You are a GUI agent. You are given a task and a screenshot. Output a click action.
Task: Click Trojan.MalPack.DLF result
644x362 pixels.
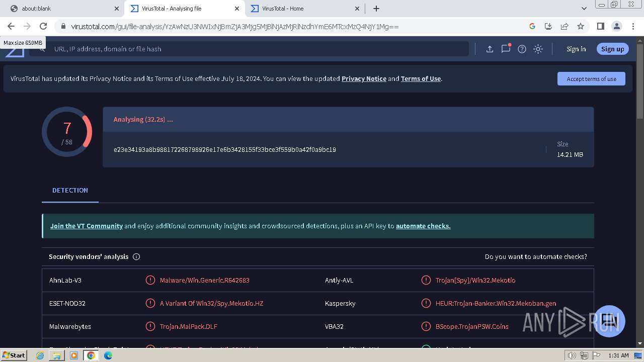point(189,326)
